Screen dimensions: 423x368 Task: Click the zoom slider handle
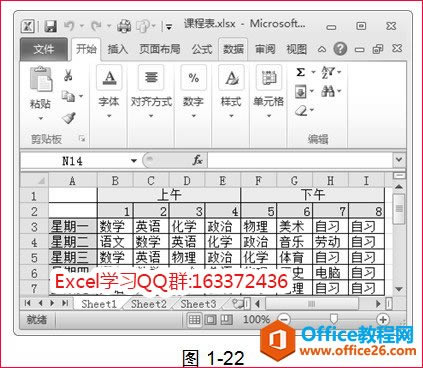click(x=333, y=319)
